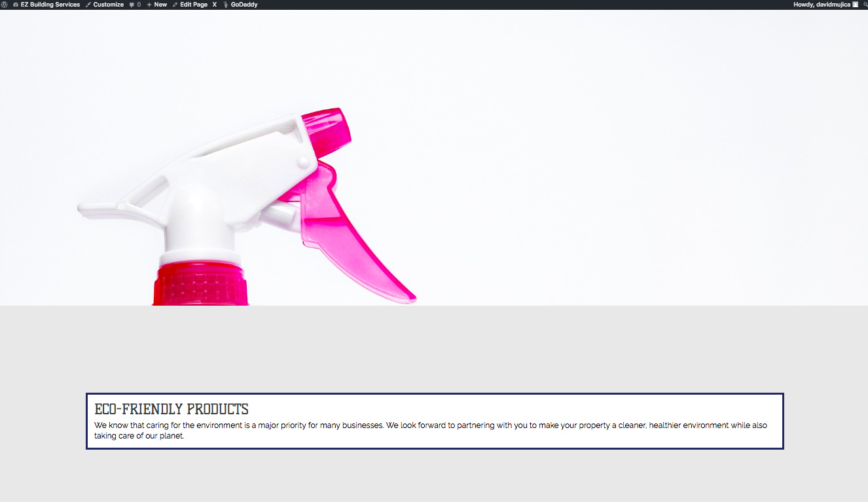This screenshot has width=868, height=502.
Task: Click the plus icon beside New
Action: click(149, 5)
